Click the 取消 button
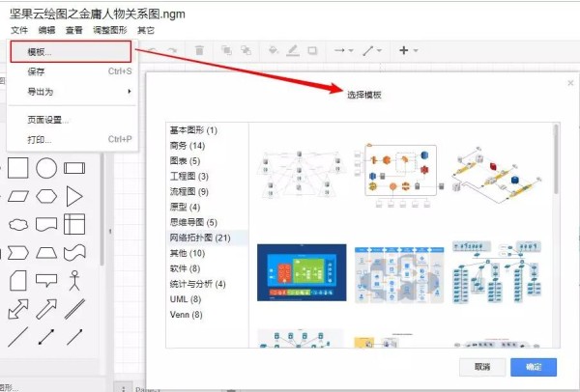Screen dimensions: 580x392 click(482, 367)
